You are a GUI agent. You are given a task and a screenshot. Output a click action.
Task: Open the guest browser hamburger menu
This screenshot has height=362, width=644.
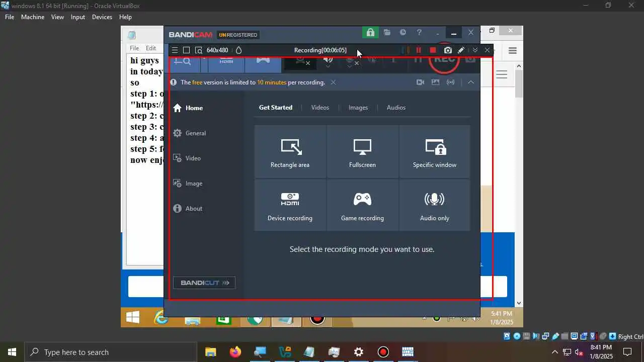click(513, 50)
